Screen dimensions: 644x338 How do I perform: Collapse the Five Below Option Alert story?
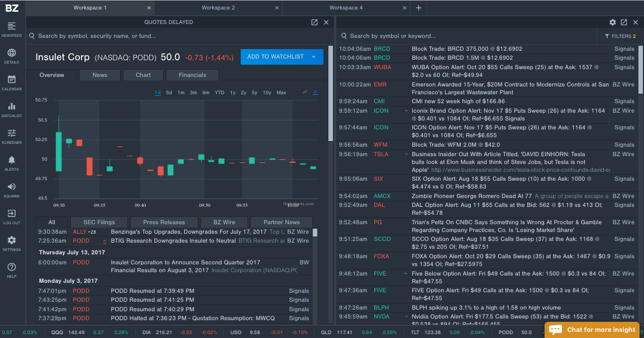[406, 274]
